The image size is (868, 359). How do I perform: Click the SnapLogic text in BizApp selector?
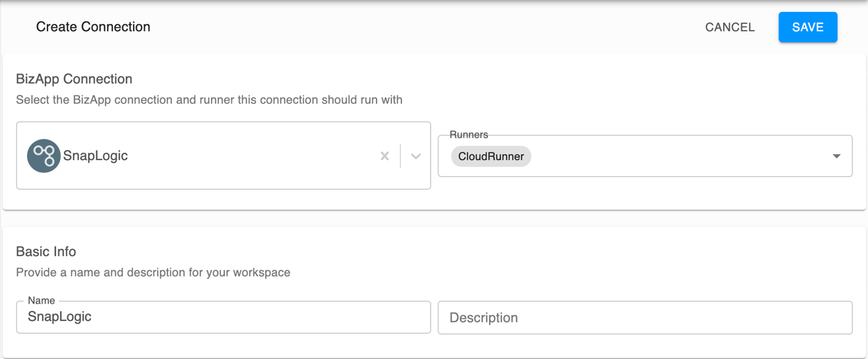95,155
